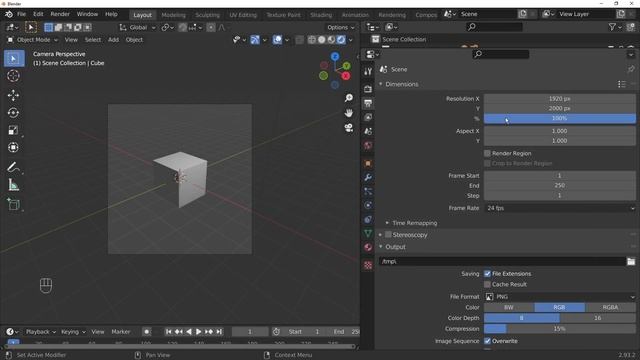Screen dimensions: 640x360
Task: Set Color mode to RGBA
Action: (610, 307)
